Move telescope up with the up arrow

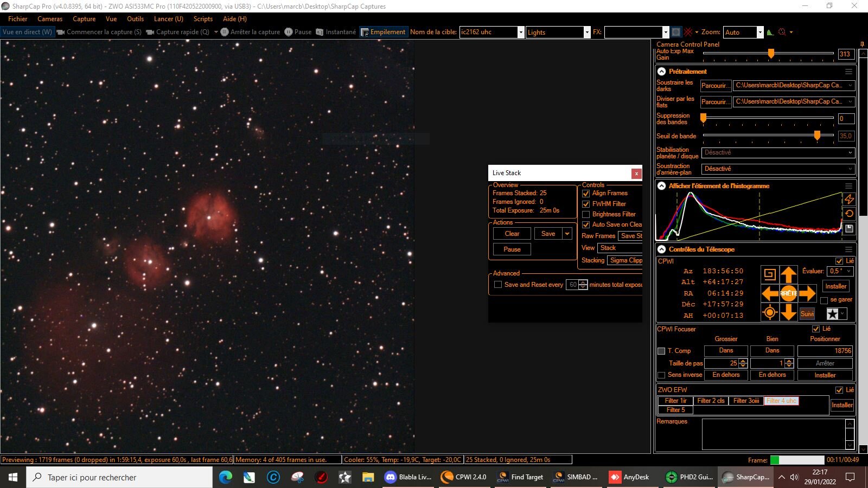click(788, 275)
